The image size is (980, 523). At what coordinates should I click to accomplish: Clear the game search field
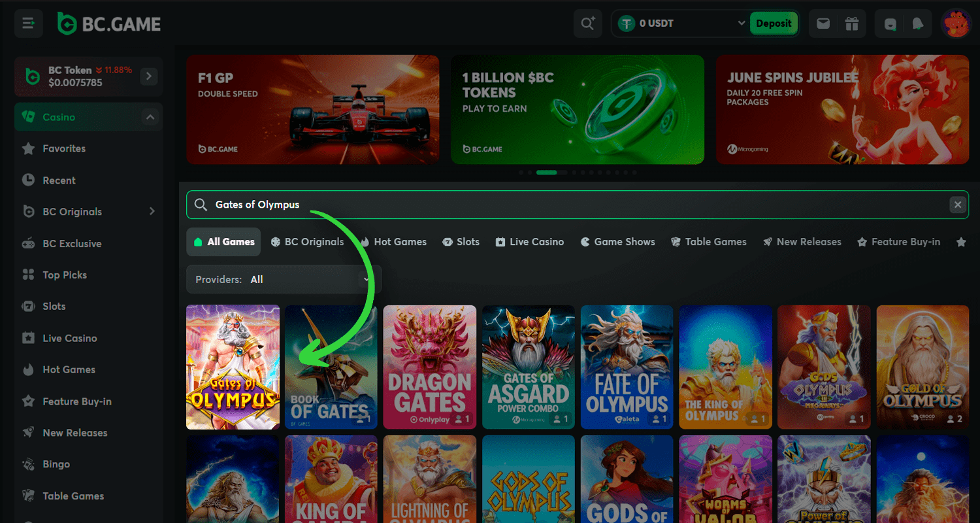[957, 205]
